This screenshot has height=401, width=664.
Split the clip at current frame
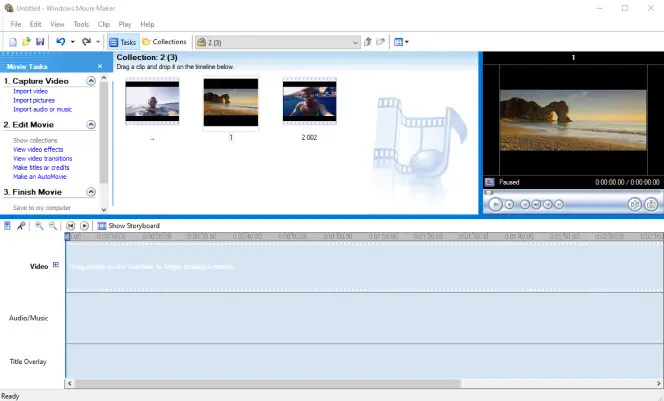pos(634,205)
